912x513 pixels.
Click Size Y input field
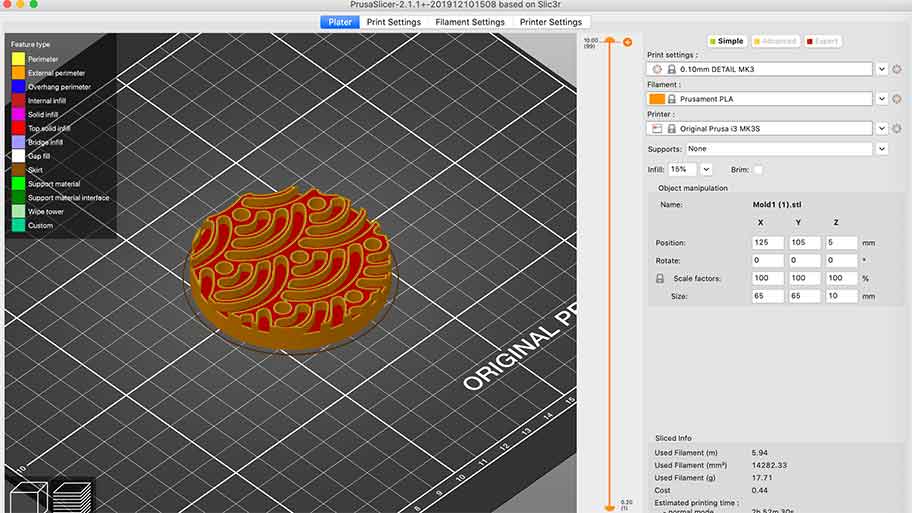(805, 296)
